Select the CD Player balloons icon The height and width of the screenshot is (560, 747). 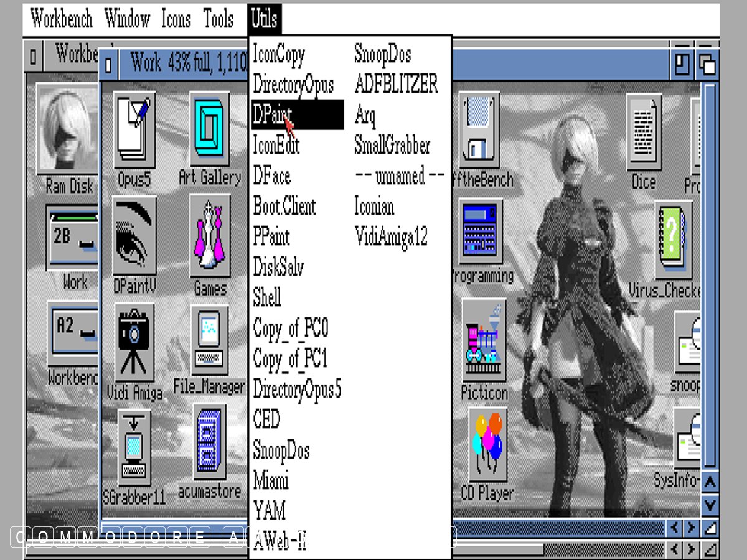[x=487, y=446]
